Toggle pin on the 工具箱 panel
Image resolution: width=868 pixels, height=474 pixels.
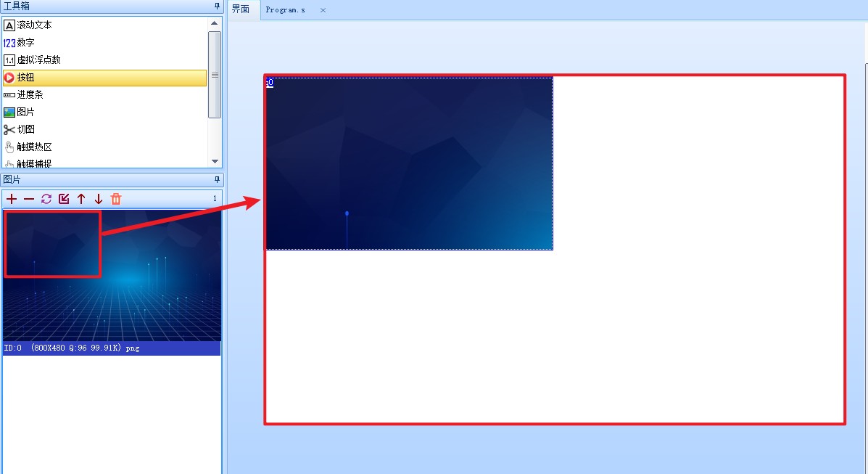pyautogui.click(x=217, y=6)
